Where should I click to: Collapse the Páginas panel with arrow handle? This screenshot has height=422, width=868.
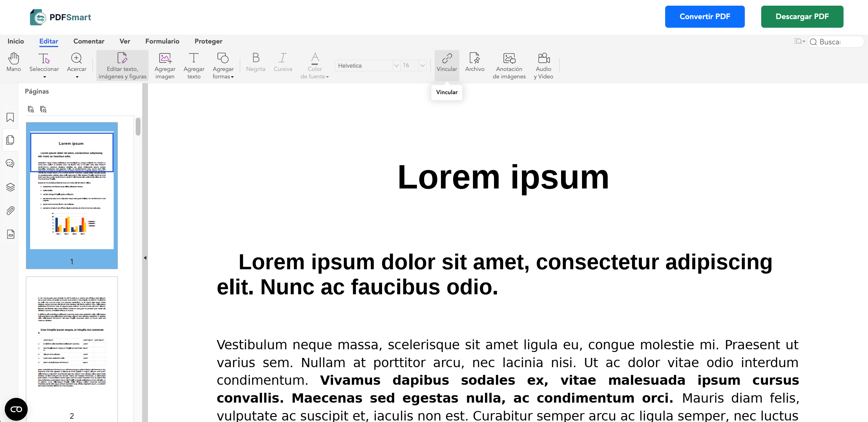145,258
